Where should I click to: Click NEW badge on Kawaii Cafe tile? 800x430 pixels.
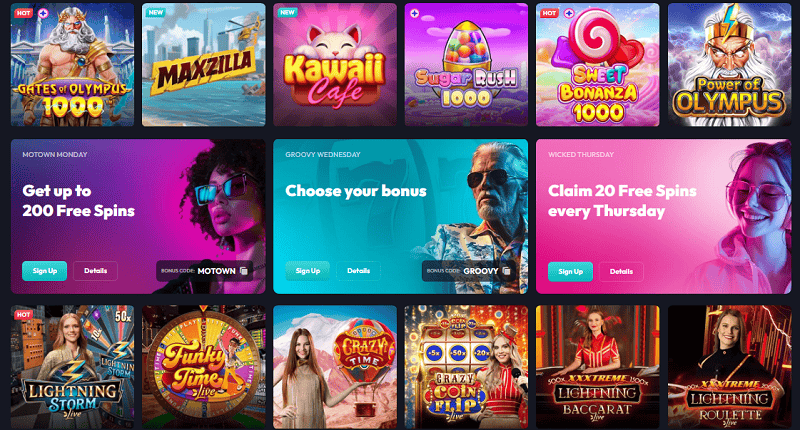click(x=287, y=12)
